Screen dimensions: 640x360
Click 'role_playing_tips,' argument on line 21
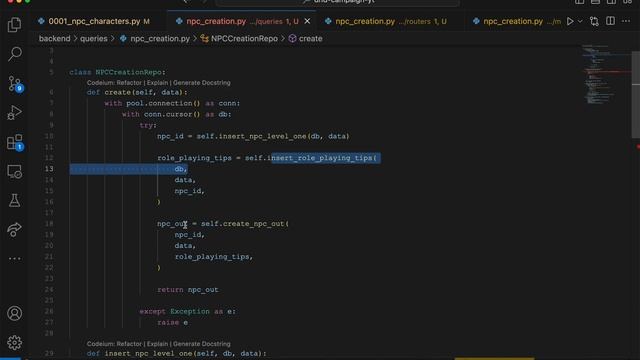click(214, 257)
